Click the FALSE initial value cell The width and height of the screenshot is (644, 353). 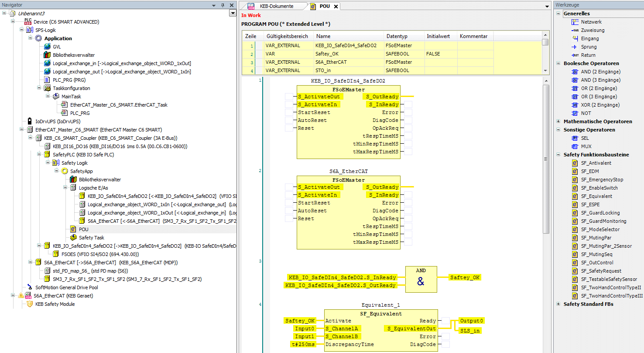point(440,54)
